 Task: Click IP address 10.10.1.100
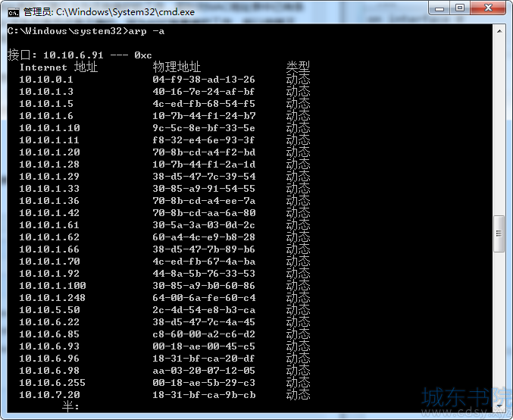click(52, 286)
